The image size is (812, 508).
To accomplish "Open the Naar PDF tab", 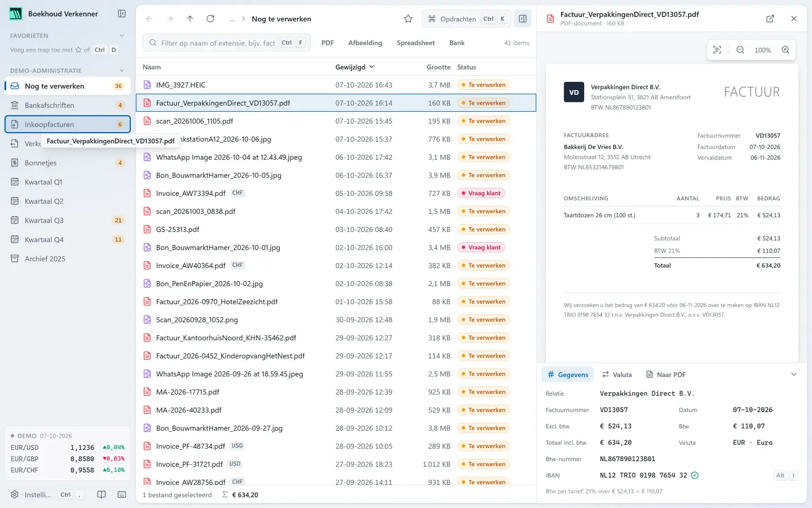I will point(665,374).
